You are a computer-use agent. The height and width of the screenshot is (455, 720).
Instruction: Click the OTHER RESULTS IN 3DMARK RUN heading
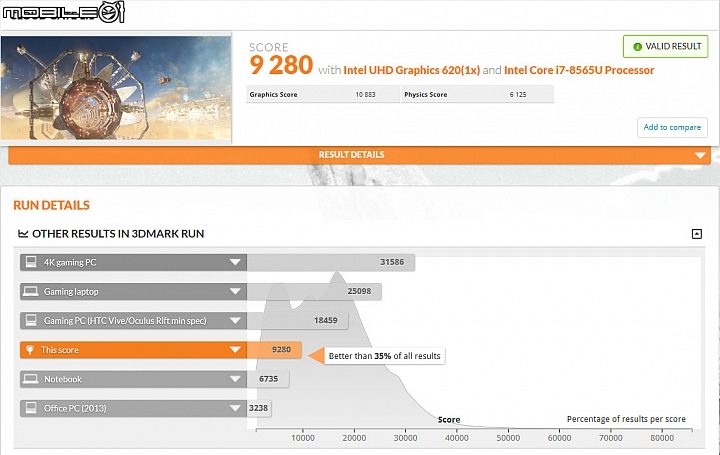[118, 234]
